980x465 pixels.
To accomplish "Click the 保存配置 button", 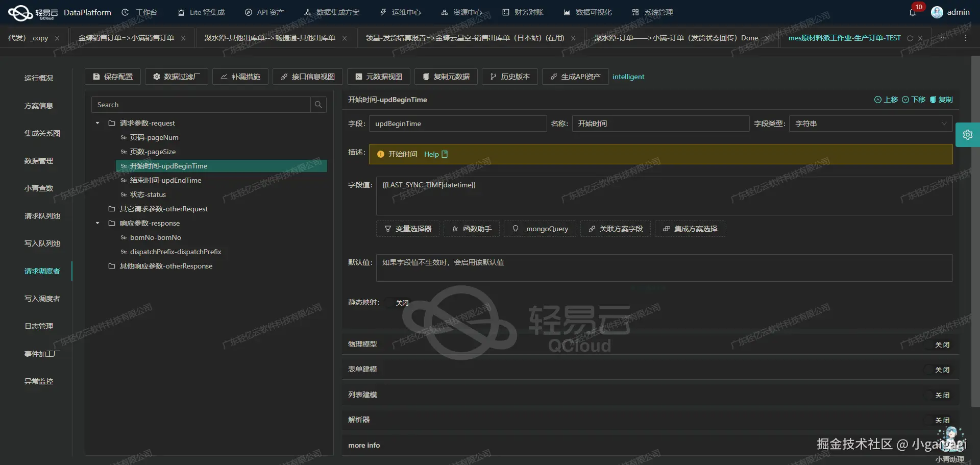I will 112,77.
